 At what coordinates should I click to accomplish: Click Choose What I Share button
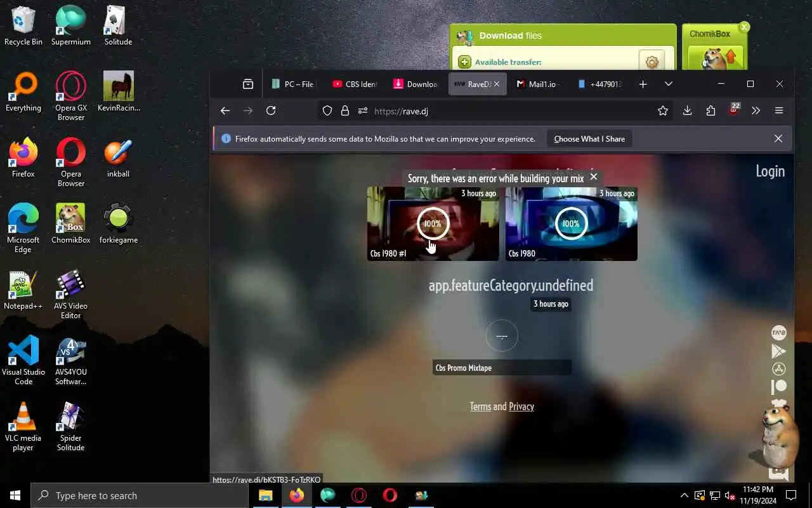[x=589, y=138]
